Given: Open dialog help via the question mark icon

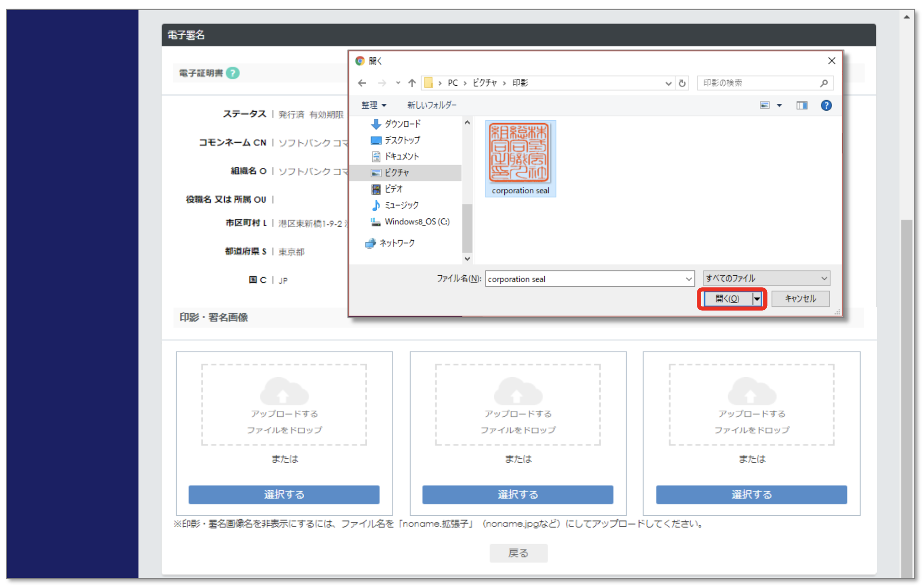Looking at the screenshot, I should pos(826,105).
